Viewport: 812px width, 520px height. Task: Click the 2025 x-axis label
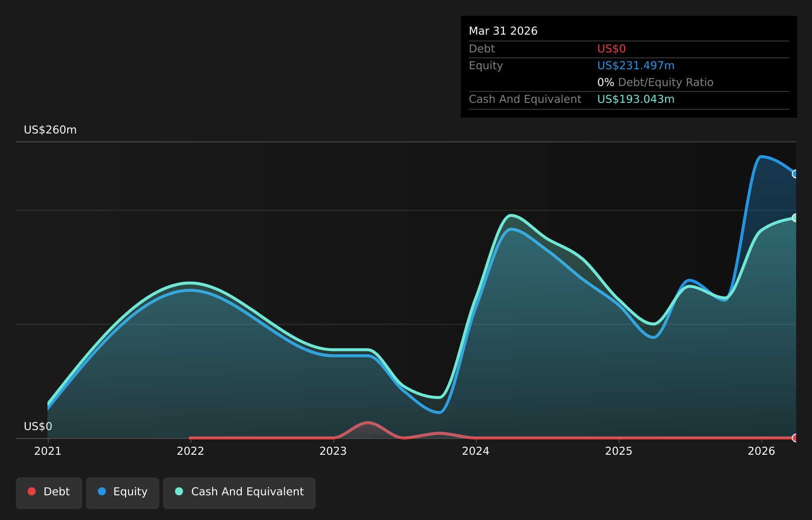pos(619,451)
